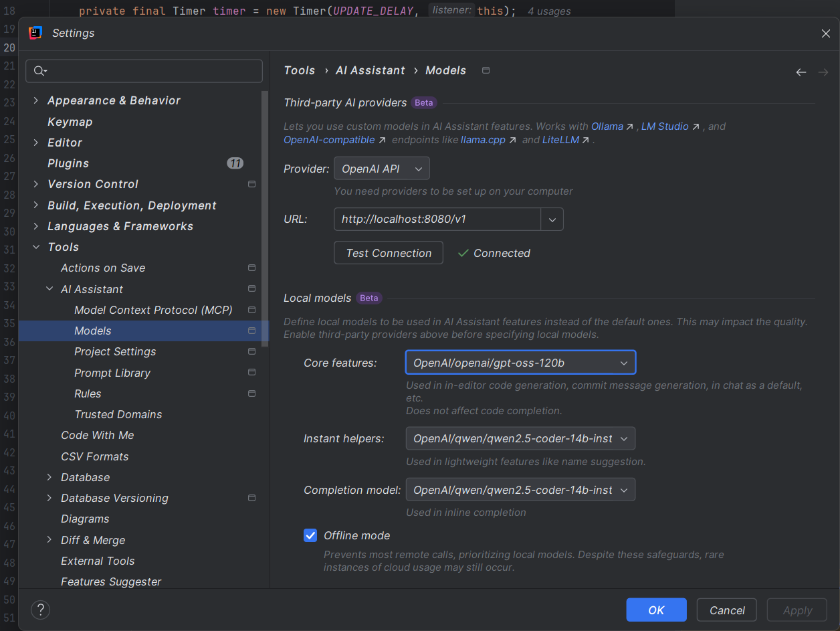Open the Instant helpers model dropdown
The width and height of the screenshot is (840, 631).
(x=520, y=438)
